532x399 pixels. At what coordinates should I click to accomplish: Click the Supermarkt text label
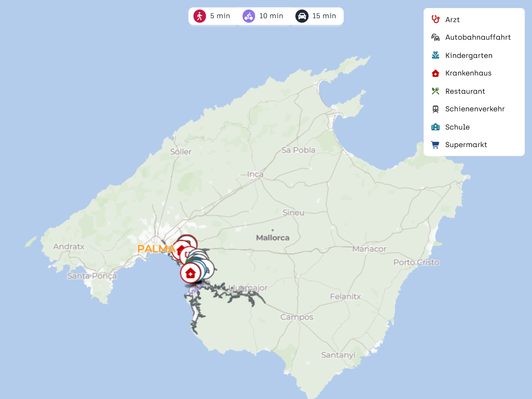click(x=466, y=145)
